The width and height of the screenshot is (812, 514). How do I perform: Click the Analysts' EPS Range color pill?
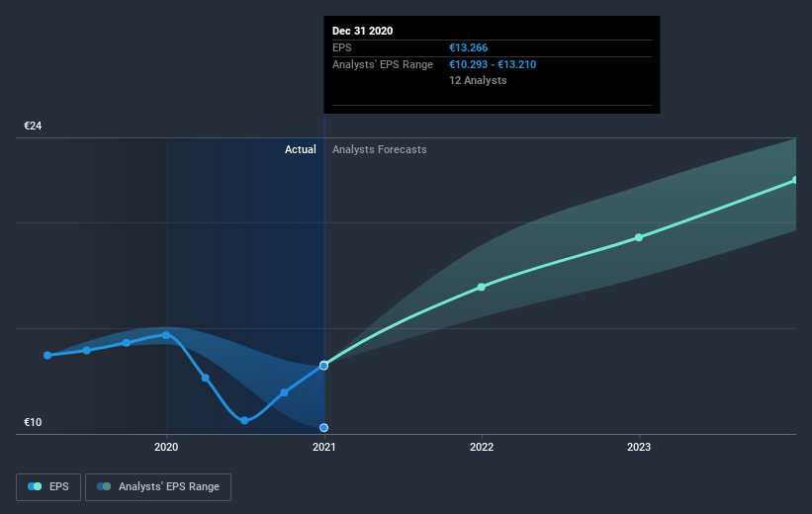[x=104, y=486]
